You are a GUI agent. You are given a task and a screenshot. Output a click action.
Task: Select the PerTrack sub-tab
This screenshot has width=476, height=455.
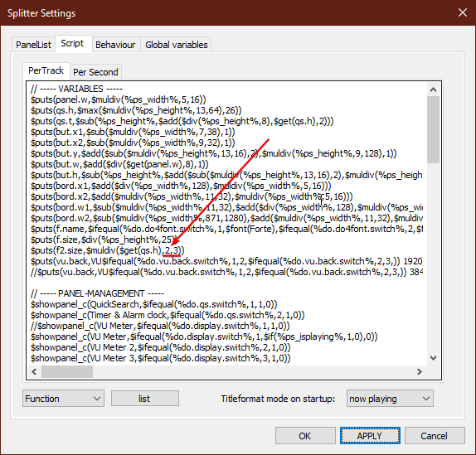point(46,70)
